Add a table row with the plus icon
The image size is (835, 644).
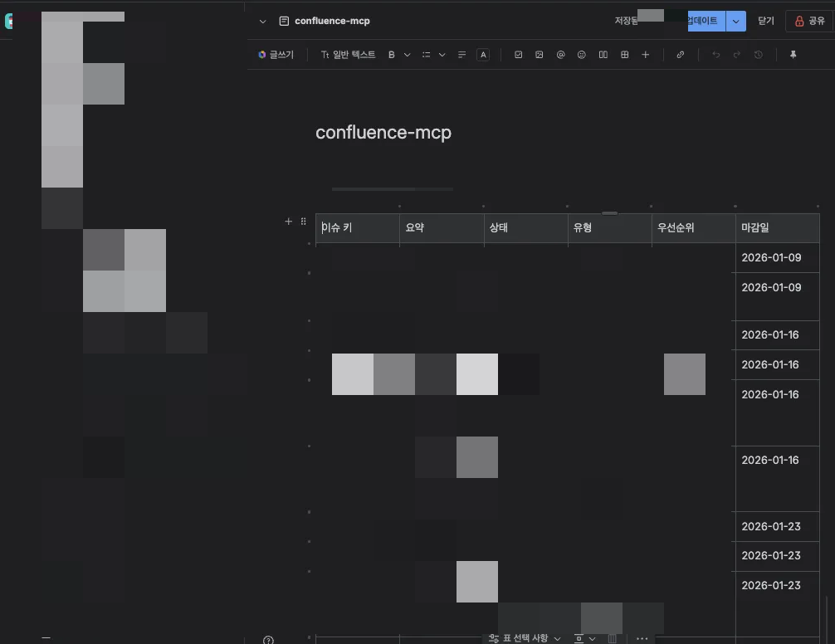[x=288, y=222]
